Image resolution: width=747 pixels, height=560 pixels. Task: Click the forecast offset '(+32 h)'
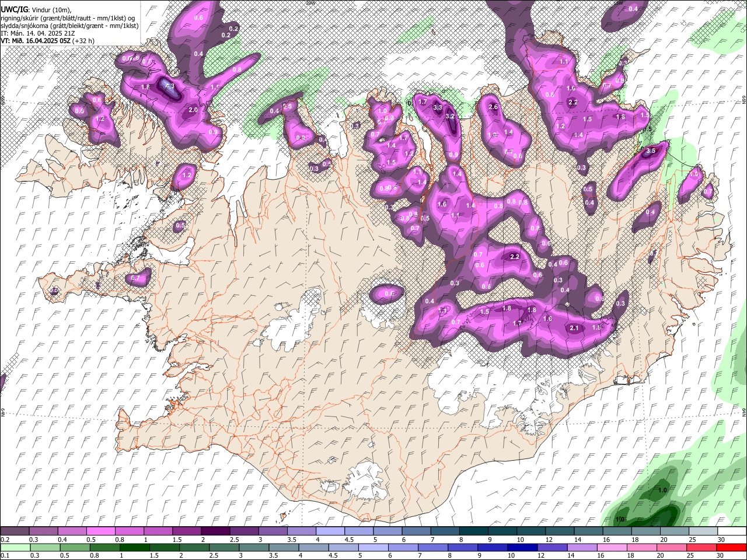85,41
